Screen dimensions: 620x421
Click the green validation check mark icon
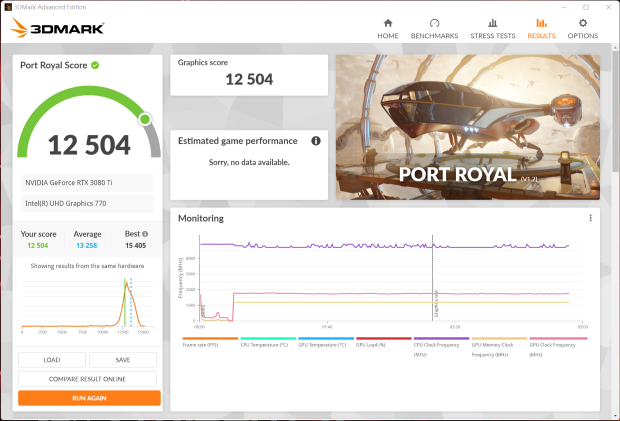pyautogui.click(x=95, y=65)
